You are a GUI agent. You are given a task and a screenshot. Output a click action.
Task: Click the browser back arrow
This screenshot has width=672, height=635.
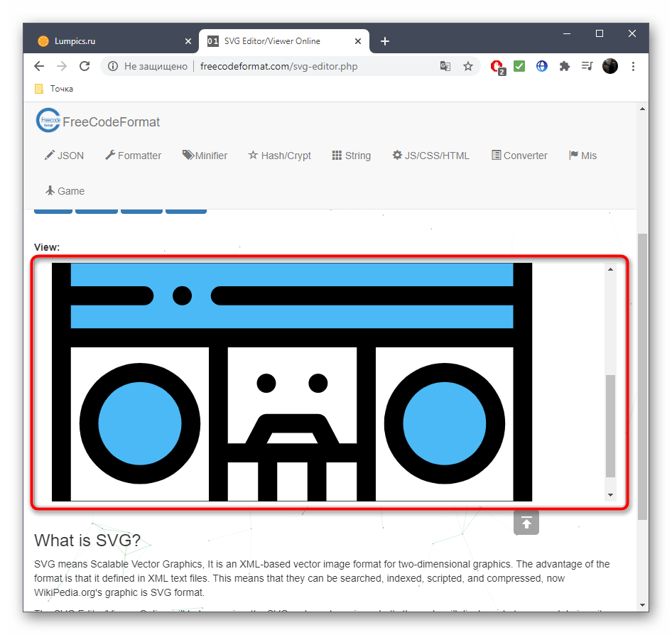(39, 66)
